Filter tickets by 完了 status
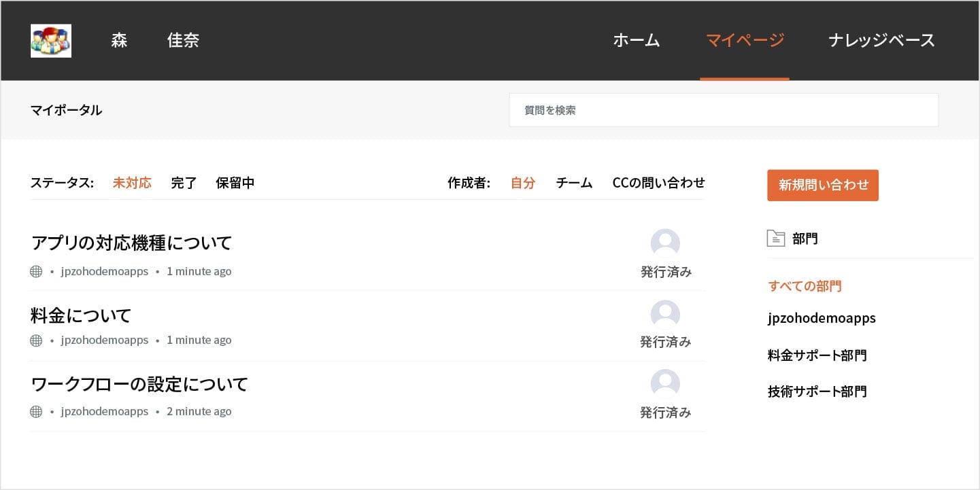The height and width of the screenshot is (490, 980). tap(184, 183)
